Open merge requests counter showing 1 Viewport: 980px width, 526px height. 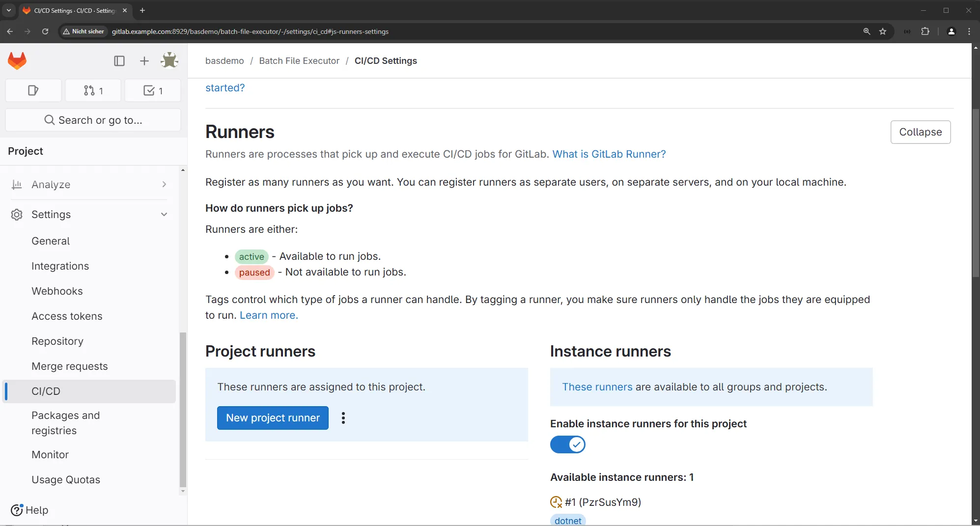[93, 90]
